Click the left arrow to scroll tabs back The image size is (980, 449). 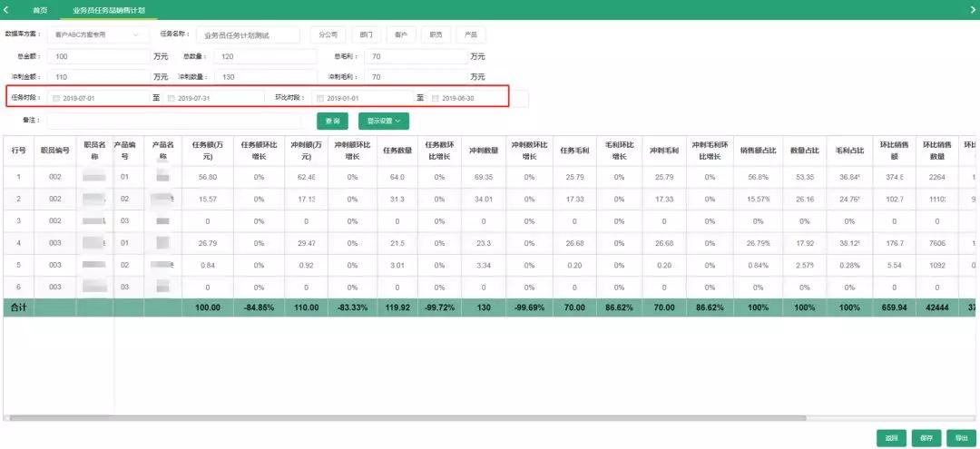(x=7, y=9)
